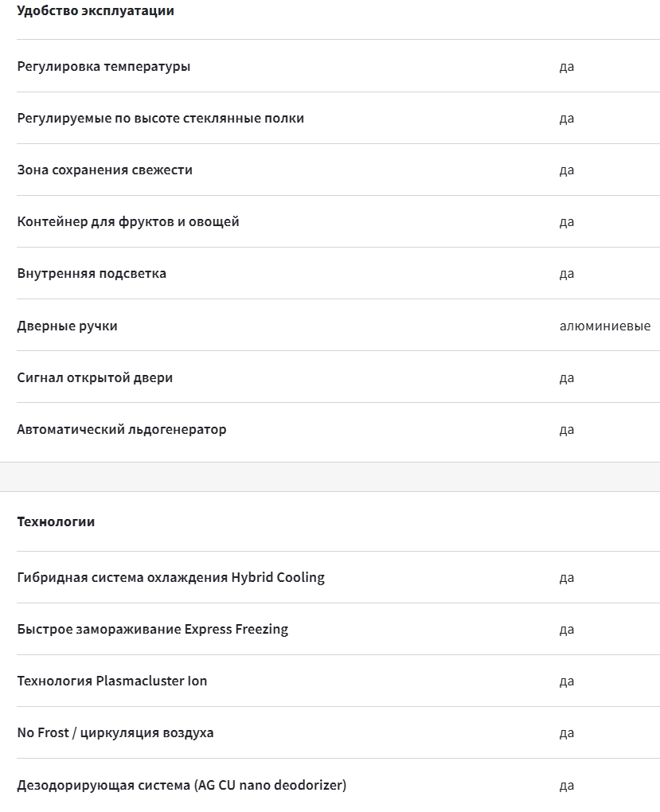
Task: Click the 'да' value beside 'Автоматический льдогенератор'
Action: click(x=567, y=431)
